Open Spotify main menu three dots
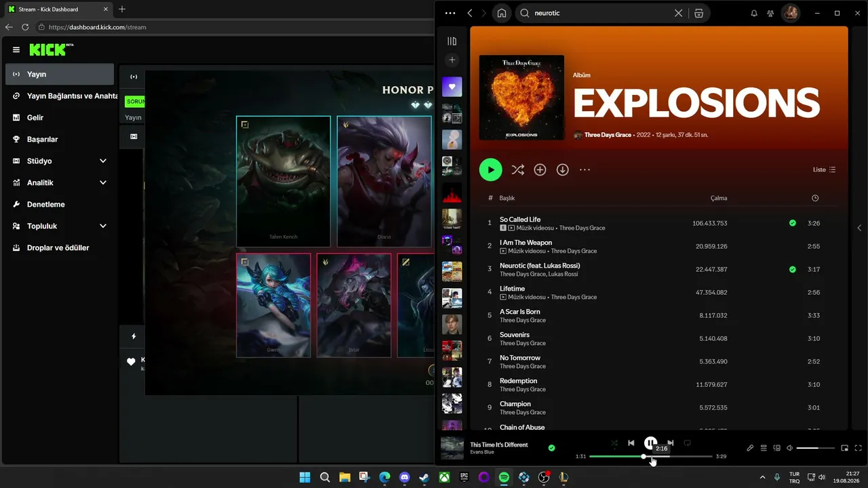Viewport: 868px width, 488px height. (450, 13)
